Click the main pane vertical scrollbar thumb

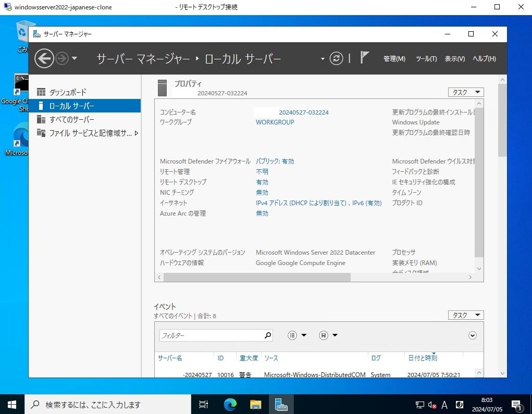[502, 120]
